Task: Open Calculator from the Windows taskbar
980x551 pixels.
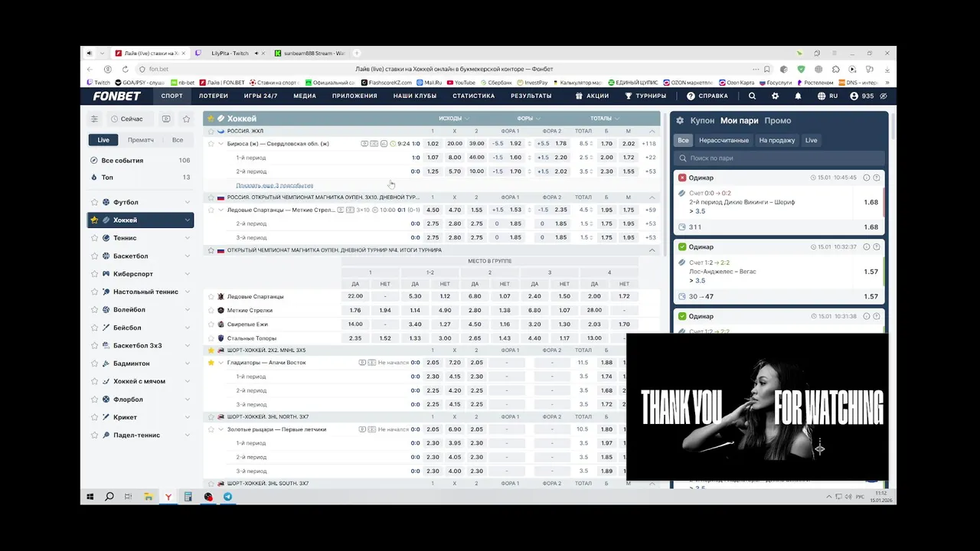Action: click(188, 497)
